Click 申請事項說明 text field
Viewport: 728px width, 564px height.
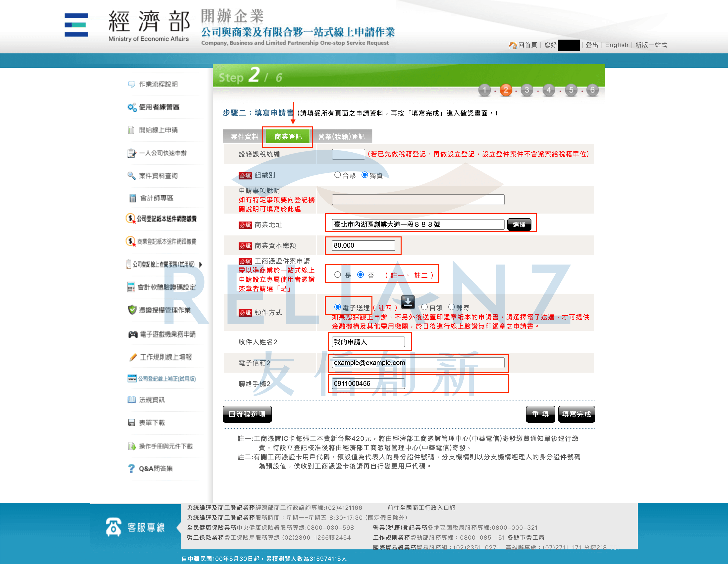418,200
